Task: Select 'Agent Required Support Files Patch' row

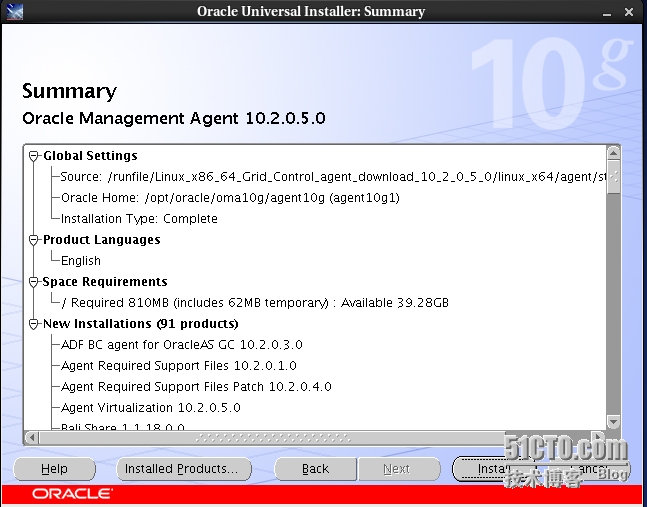Action: [196, 387]
